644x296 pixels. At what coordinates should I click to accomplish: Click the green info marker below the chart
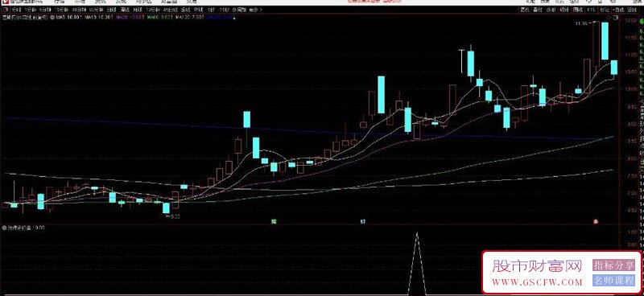click(274, 222)
